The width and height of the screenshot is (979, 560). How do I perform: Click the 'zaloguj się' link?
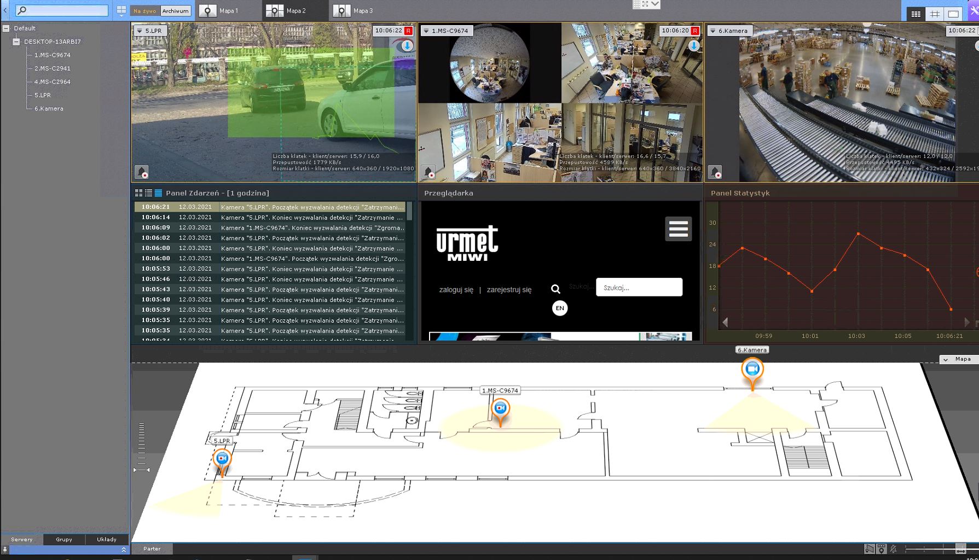456,290
